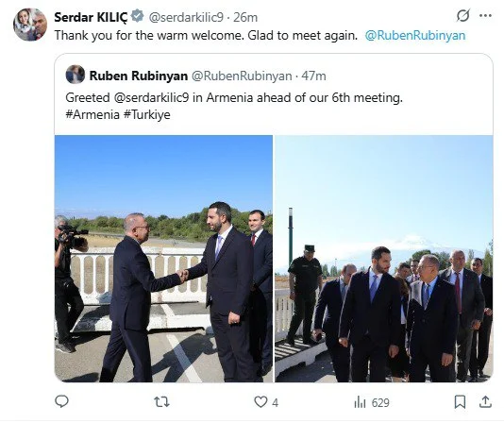The height and width of the screenshot is (423, 504).
Task: Click the Grok explain icon
Action: pos(463,15)
